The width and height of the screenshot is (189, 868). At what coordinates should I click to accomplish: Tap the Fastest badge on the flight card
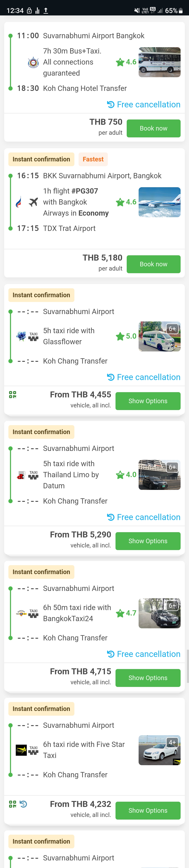click(x=93, y=159)
